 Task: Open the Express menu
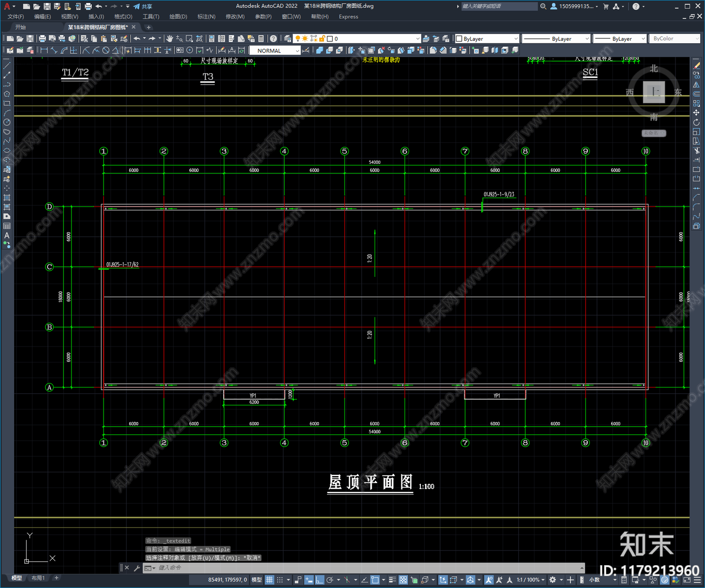click(x=349, y=17)
